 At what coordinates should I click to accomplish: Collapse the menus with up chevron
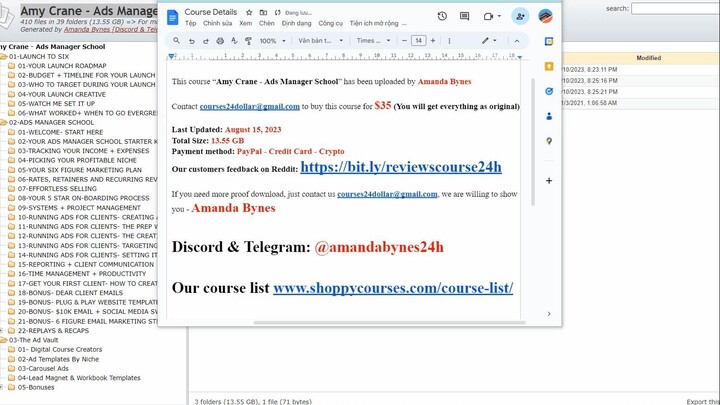[x=517, y=41]
